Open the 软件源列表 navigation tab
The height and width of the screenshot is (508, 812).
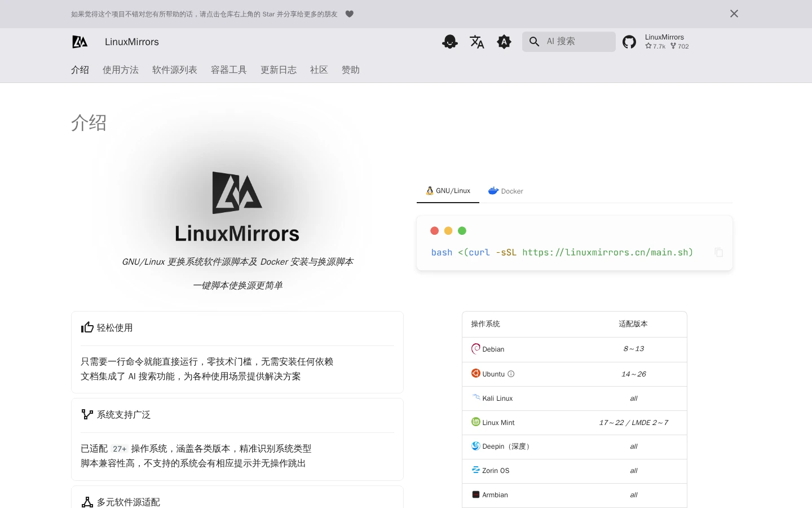(x=175, y=70)
